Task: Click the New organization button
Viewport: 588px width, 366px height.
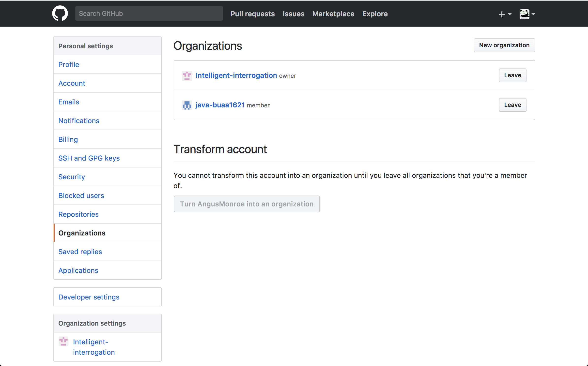Action: pos(504,45)
